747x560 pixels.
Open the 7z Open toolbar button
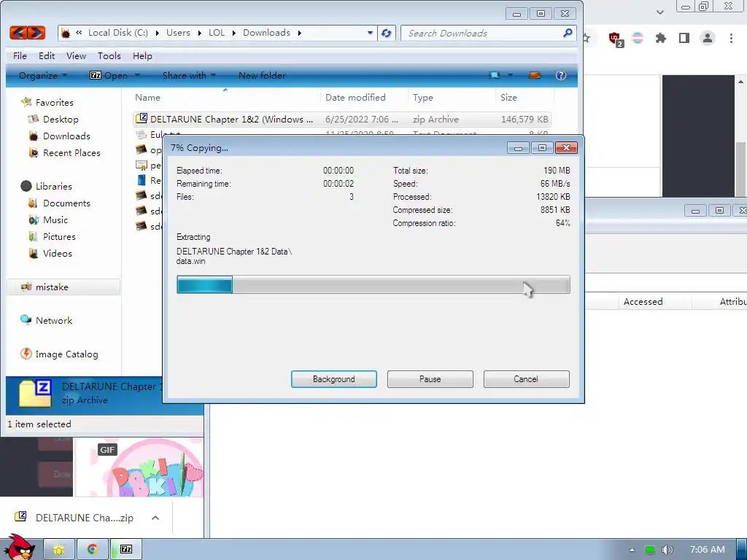109,75
